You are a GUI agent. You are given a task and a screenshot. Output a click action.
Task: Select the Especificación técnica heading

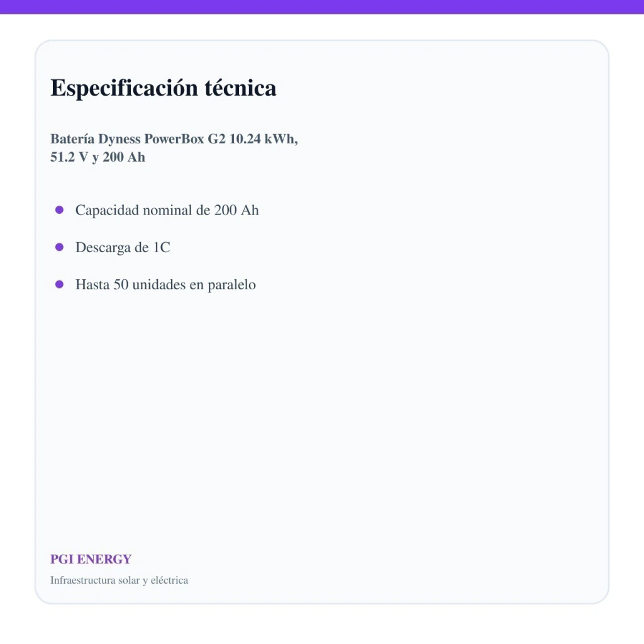point(163,88)
